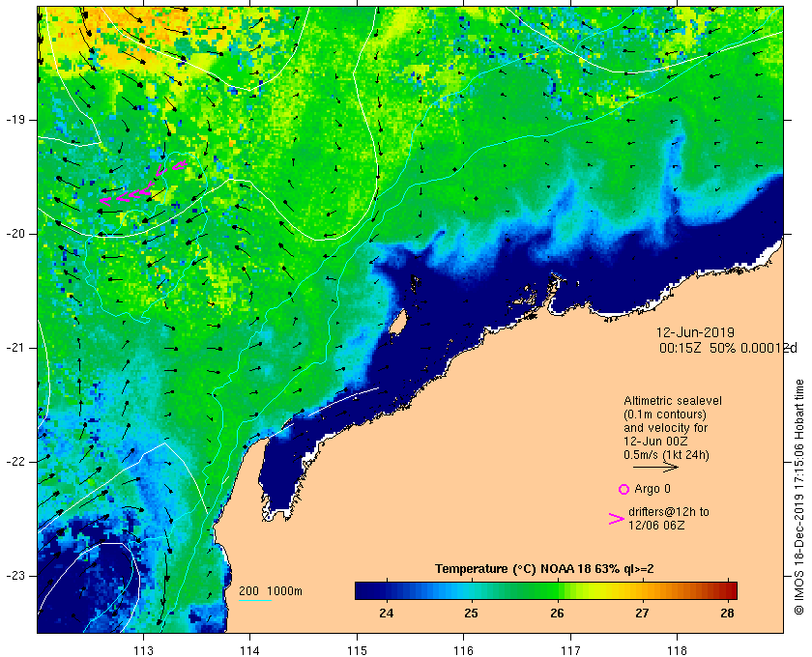Click the -22 latitude axis label
812x657 pixels.
(x=15, y=462)
